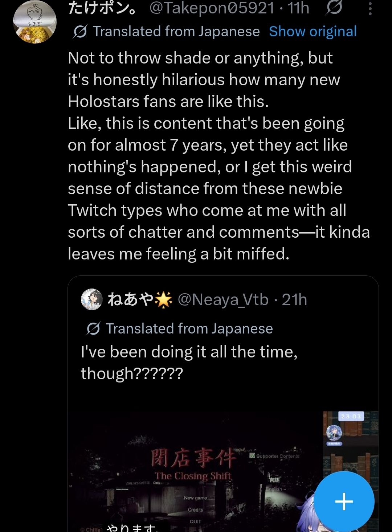This screenshot has height=532, width=392.
Task: Show original Japanese text
Action: pyautogui.click(x=313, y=32)
